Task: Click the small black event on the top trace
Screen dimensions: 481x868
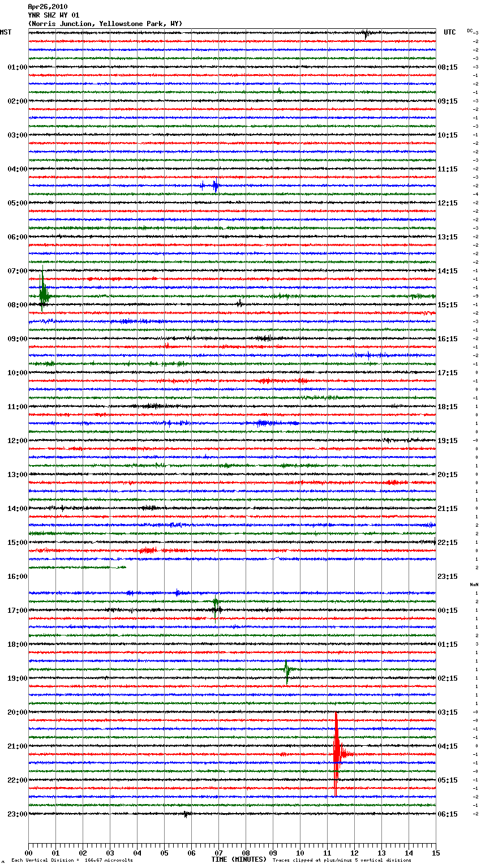Action: pyautogui.click(x=366, y=34)
